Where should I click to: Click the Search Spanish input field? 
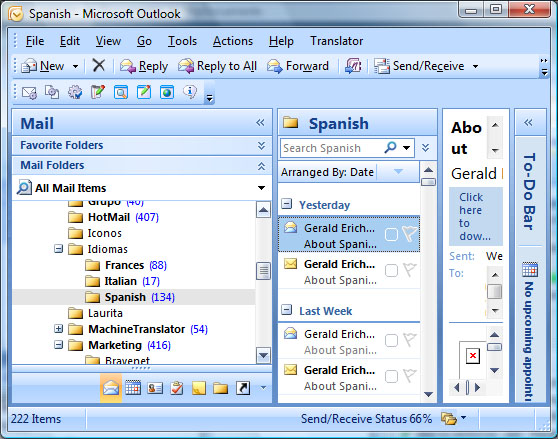click(331, 148)
